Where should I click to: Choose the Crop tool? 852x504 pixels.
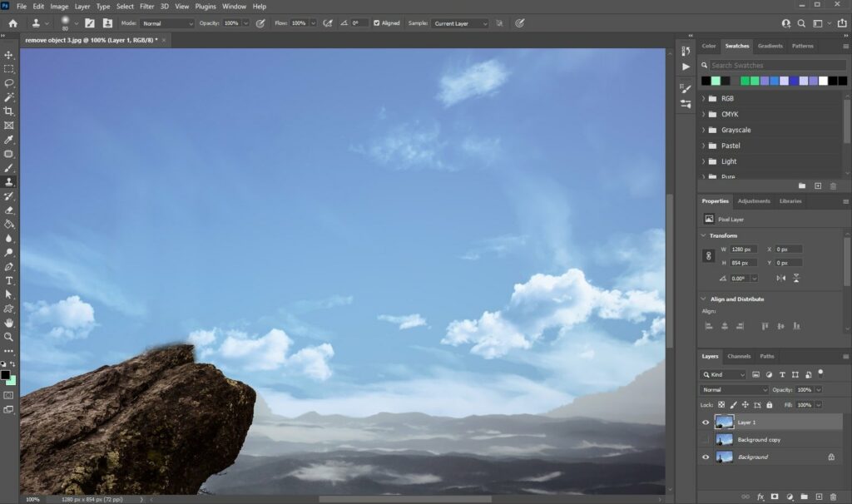pos(9,111)
